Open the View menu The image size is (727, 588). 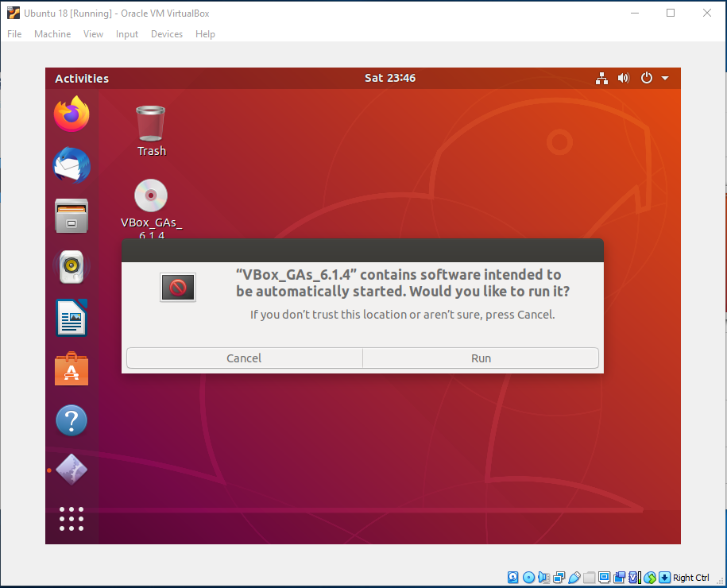point(93,34)
